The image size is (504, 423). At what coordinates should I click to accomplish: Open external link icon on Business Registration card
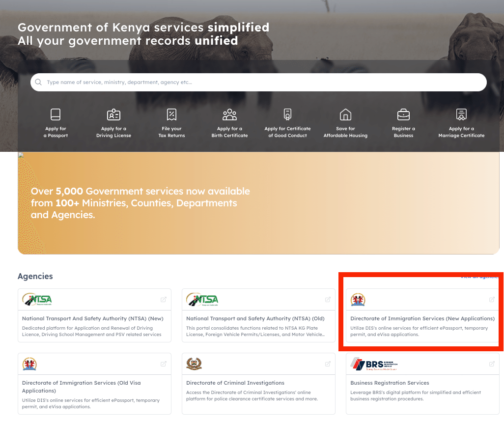(492, 364)
